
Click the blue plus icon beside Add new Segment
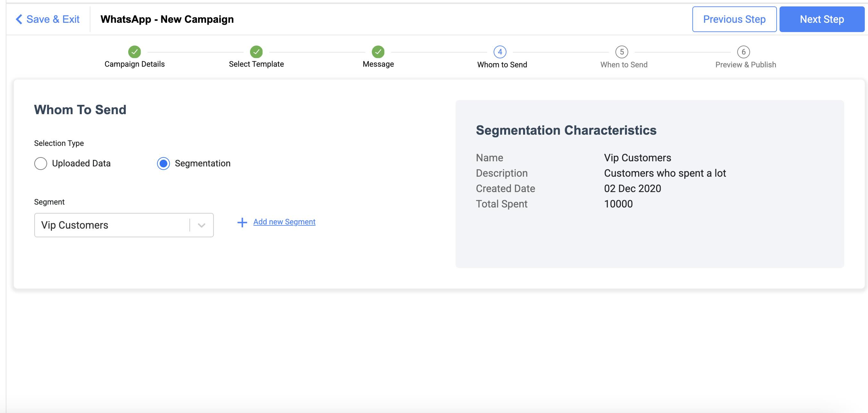click(242, 222)
